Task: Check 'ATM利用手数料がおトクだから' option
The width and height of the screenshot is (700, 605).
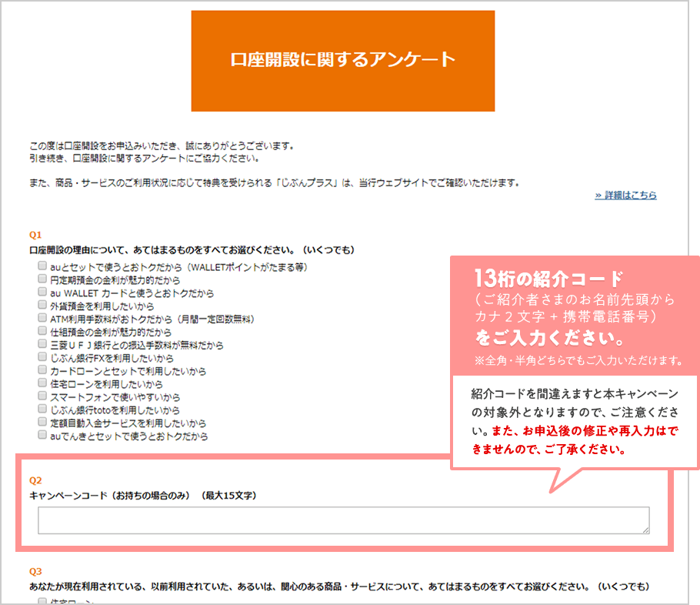Action: (43, 319)
